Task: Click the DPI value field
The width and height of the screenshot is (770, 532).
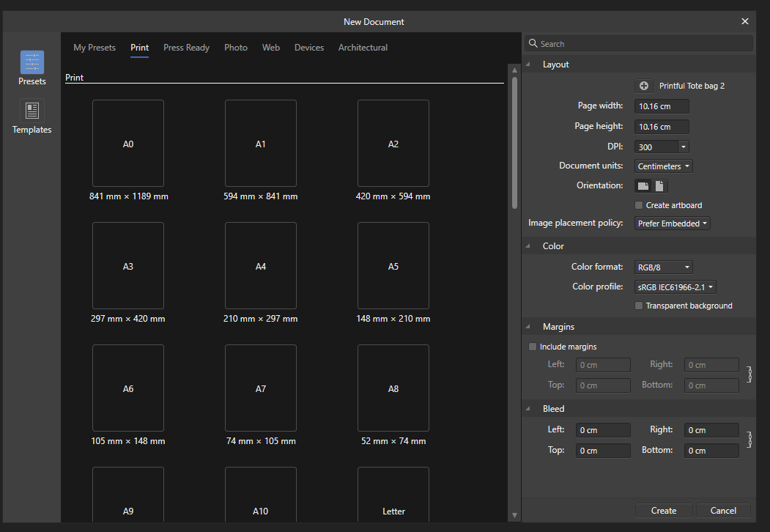Action: click(656, 147)
